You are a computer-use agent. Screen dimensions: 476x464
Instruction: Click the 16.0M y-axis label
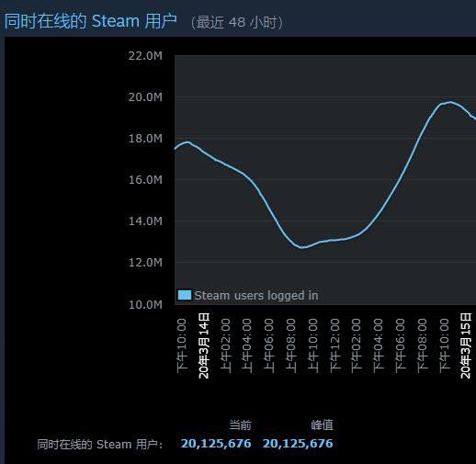tap(145, 180)
